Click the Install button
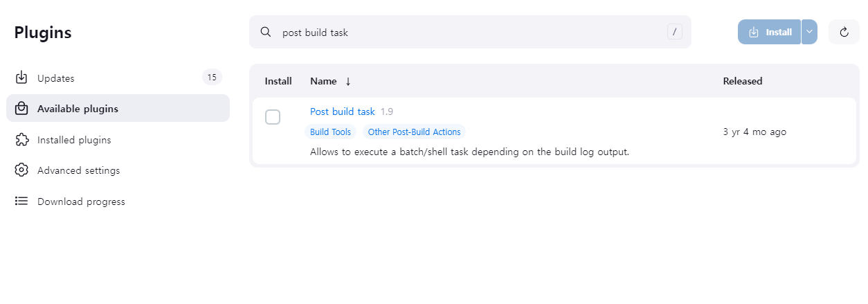The height and width of the screenshot is (304, 868). [x=769, y=32]
